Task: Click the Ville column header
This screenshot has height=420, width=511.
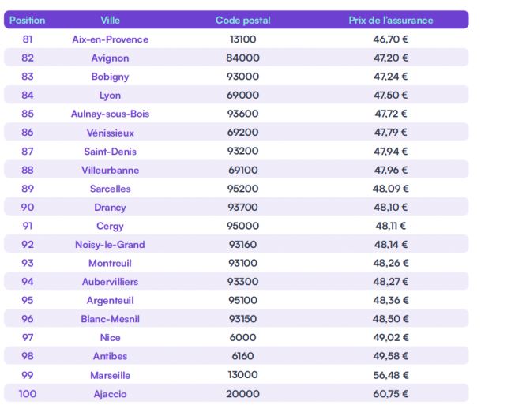Action: pyautogui.click(x=110, y=21)
